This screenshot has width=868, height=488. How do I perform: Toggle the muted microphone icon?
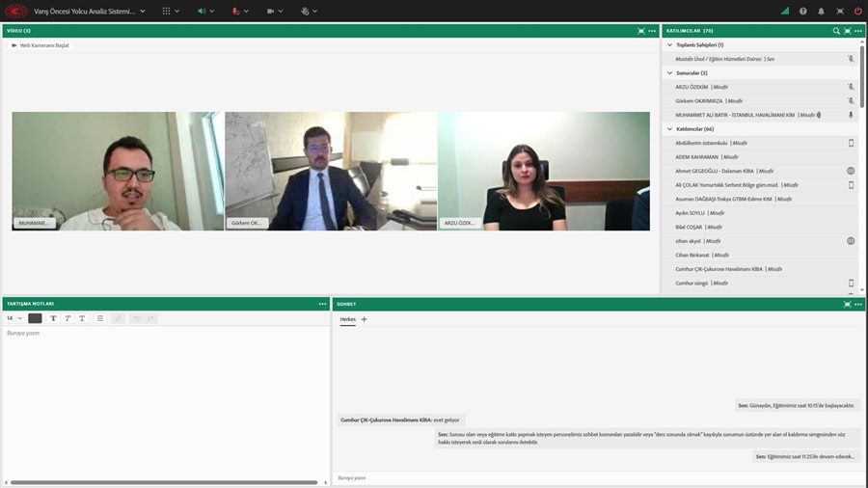(236, 11)
